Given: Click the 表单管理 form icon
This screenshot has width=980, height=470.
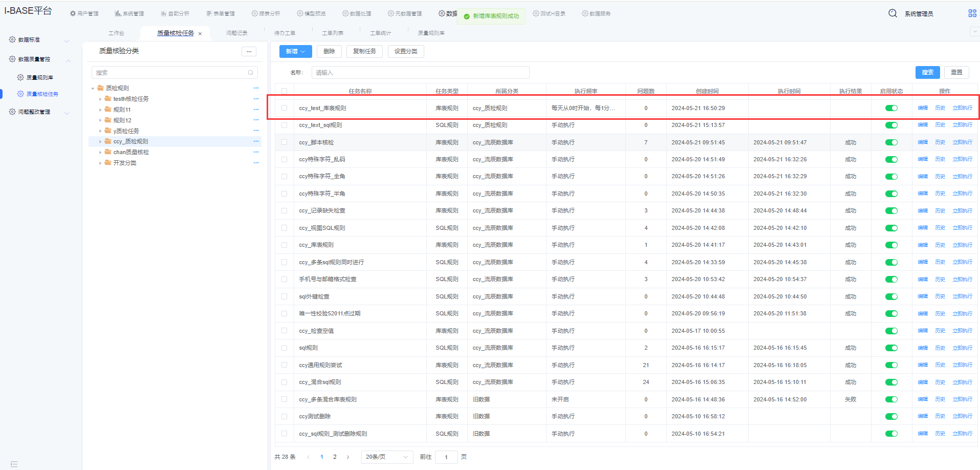Looking at the screenshot, I should pos(209,13).
